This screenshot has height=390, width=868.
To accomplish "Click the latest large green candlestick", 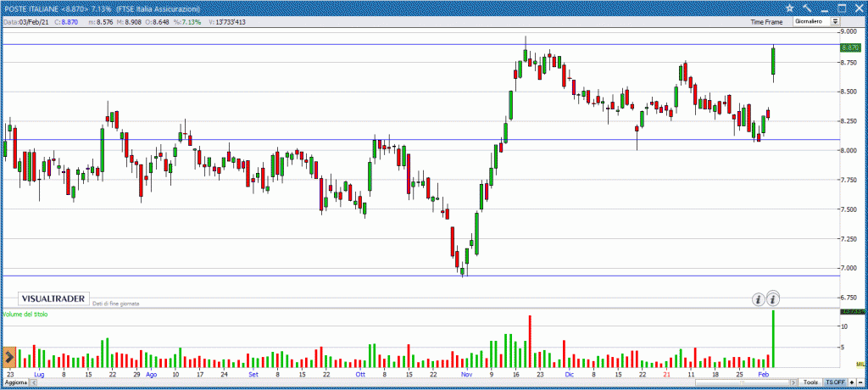I will (773, 61).
